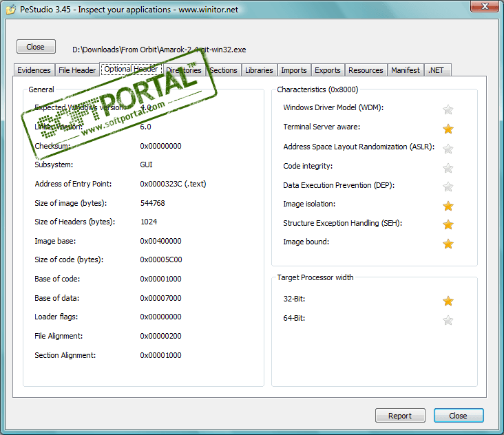Click the Subsystem value GUI

click(x=146, y=165)
